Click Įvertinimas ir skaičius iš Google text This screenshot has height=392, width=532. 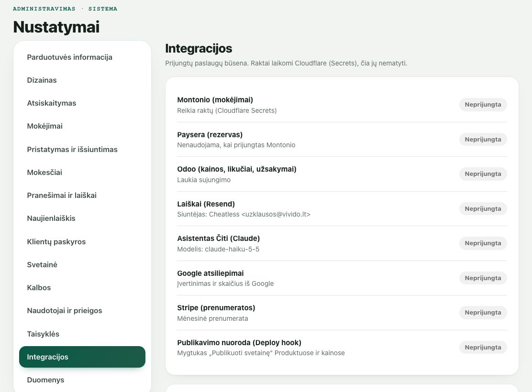click(225, 284)
